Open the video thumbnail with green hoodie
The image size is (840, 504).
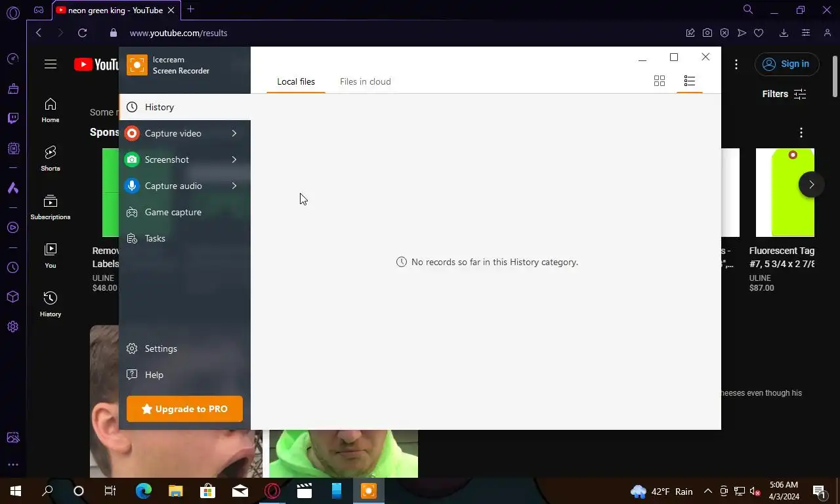pos(343,453)
